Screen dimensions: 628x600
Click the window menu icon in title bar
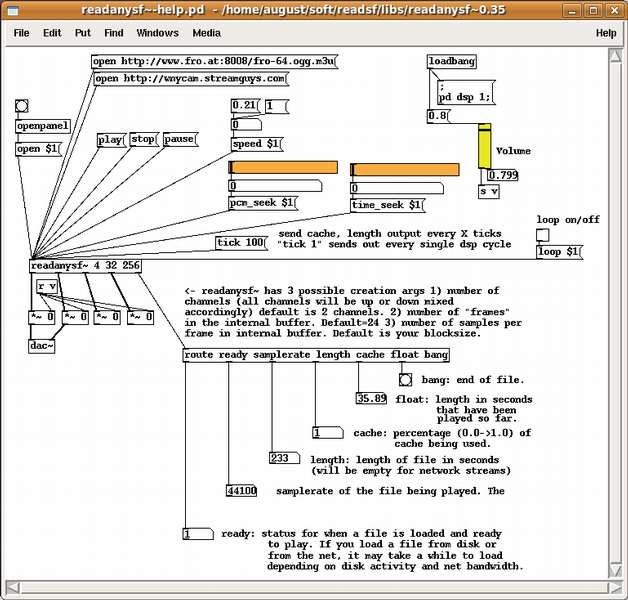(x=13, y=10)
